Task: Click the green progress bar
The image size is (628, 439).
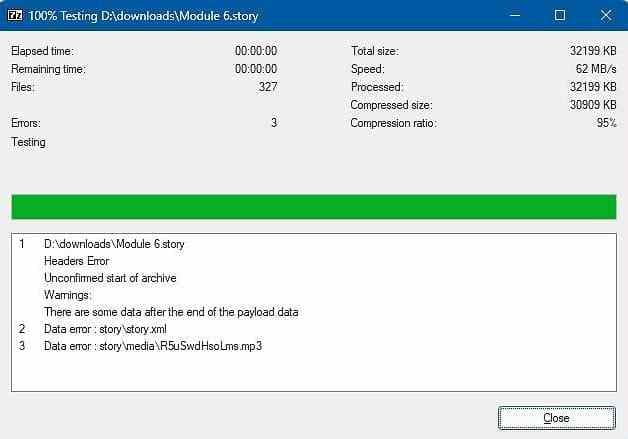Action: pos(314,207)
